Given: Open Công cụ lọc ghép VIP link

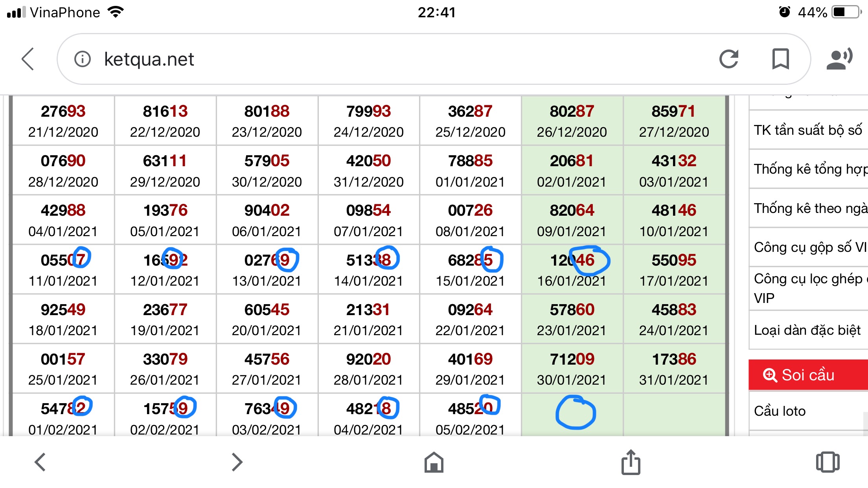Looking at the screenshot, I should click(808, 288).
